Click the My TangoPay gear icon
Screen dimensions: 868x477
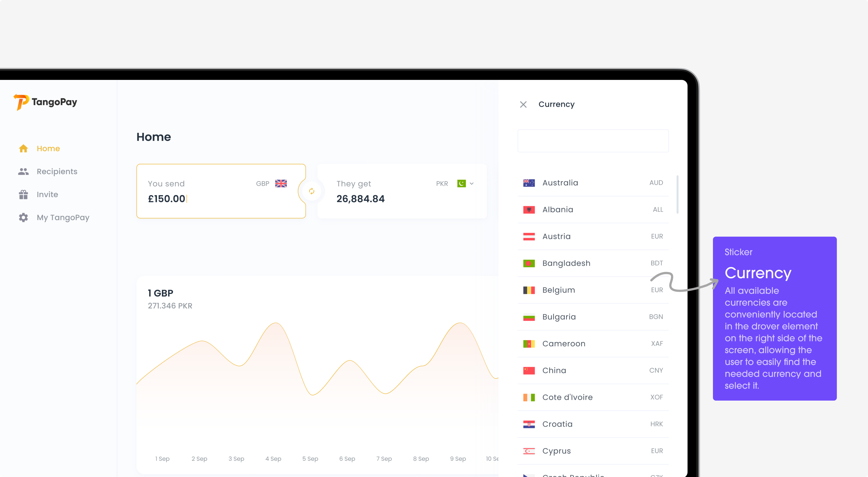click(23, 217)
